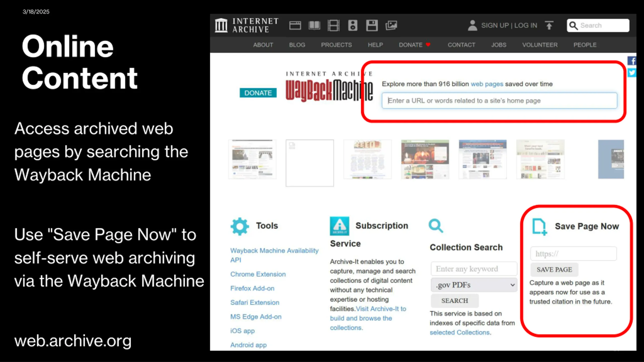
Task: Open the ABOUT menu item
Action: pyautogui.click(x=263, y=45)
